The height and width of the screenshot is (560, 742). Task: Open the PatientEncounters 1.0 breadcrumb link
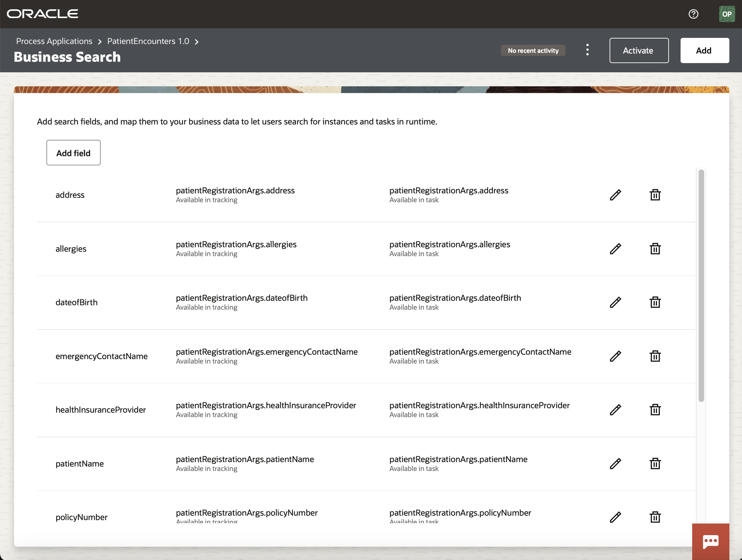point(148,41)
